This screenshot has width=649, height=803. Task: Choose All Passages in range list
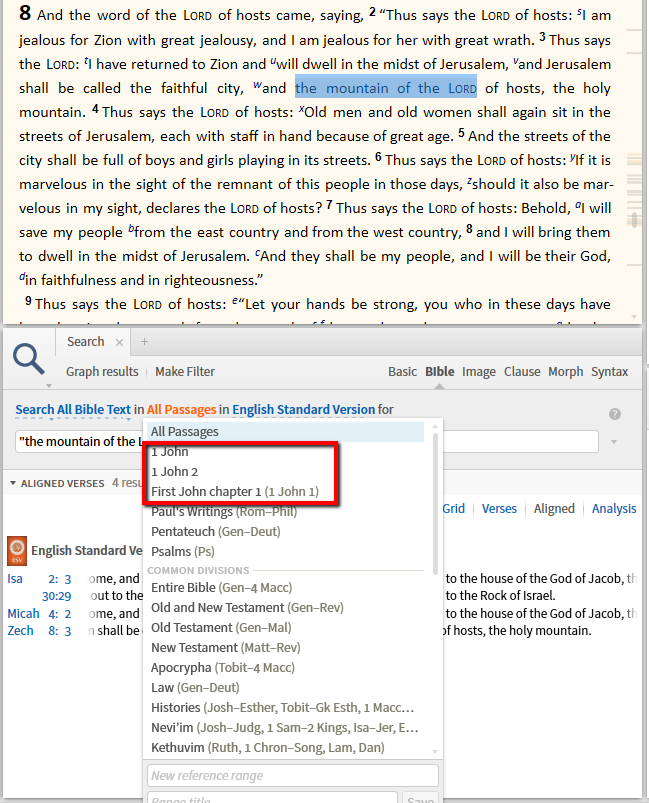[286, 432]
